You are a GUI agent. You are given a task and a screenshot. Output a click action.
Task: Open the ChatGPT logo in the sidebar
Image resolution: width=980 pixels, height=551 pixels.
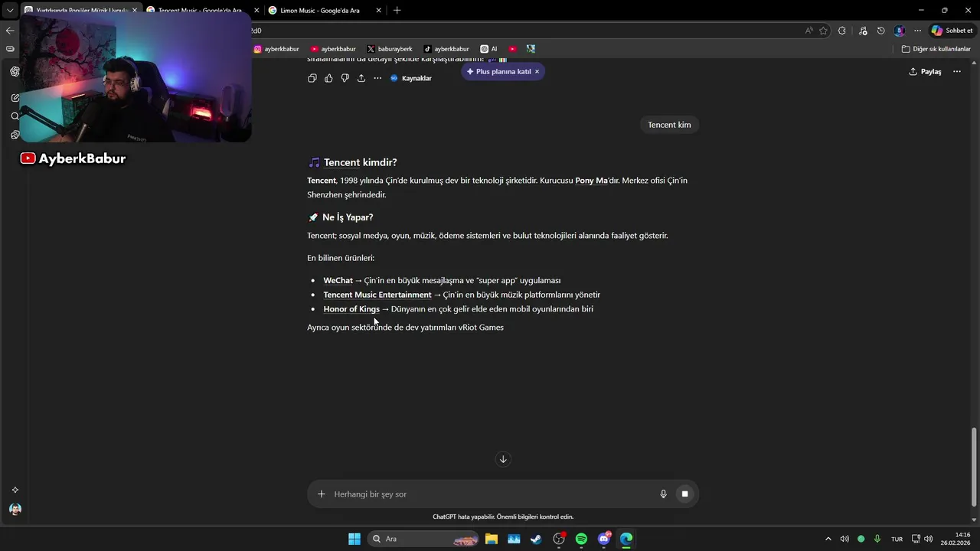tap(15, 71)
